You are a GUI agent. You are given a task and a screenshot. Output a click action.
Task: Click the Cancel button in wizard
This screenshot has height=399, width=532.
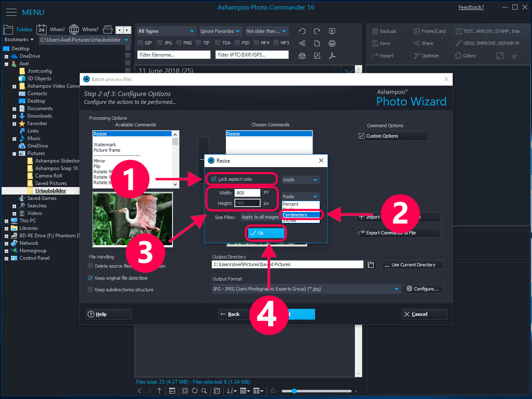(x=424, y=314)
